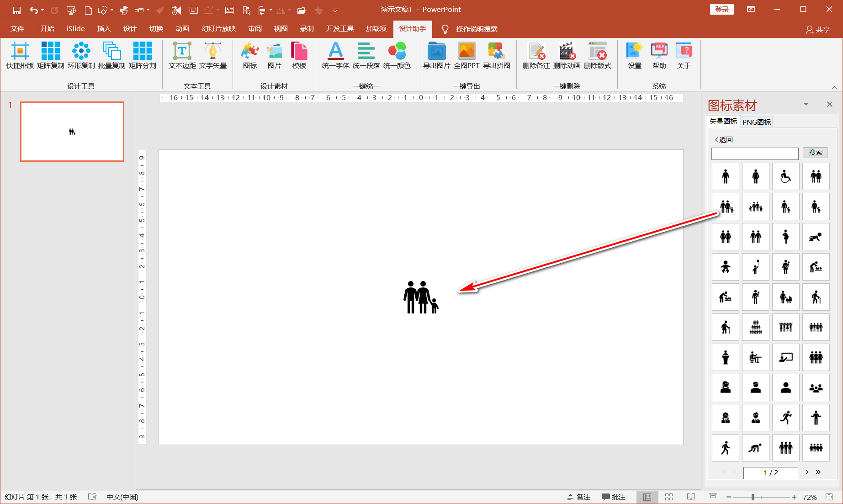Click 统一段落 unify paragraphs
This screenshot has width=843, height=504.
point(366,55)
